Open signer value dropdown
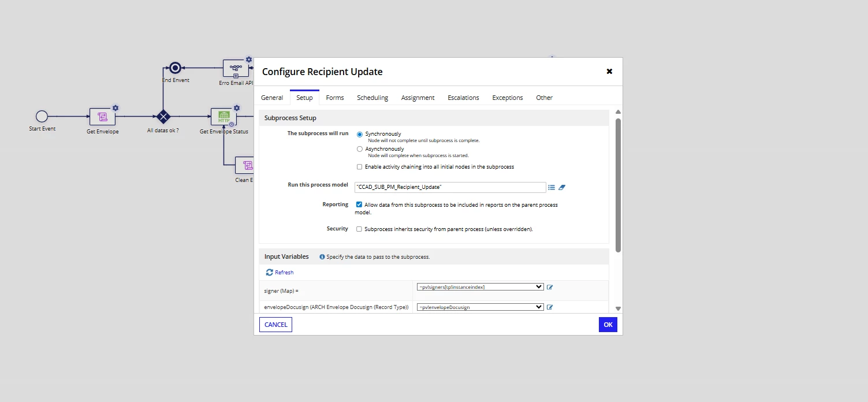This screenshot has width=868, height=402. (x=480, y=287)
